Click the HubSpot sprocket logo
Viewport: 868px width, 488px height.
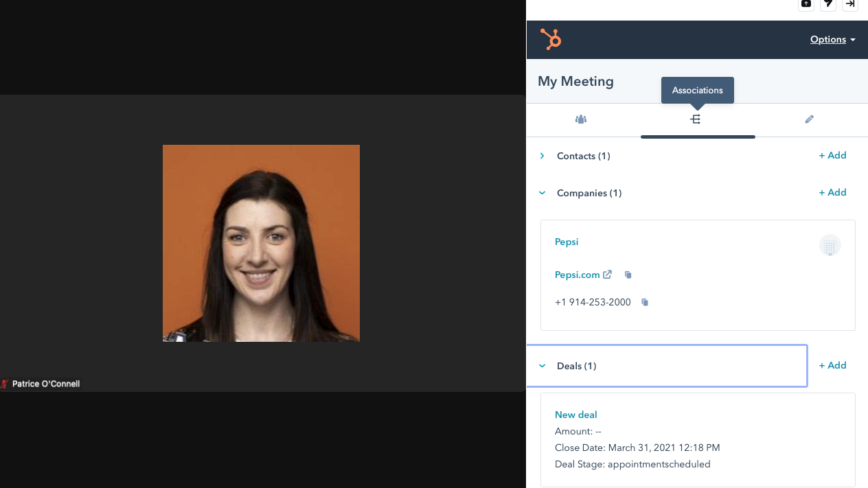[551, 39]
